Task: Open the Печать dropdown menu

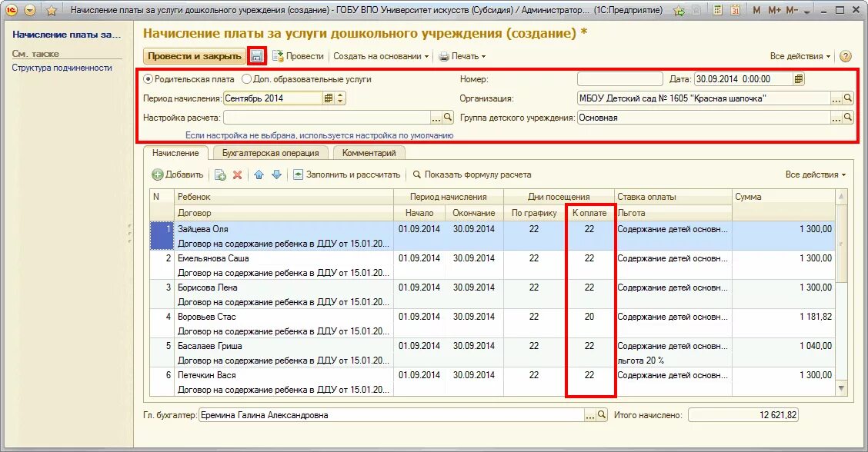Action: click(x=462, y=56)
